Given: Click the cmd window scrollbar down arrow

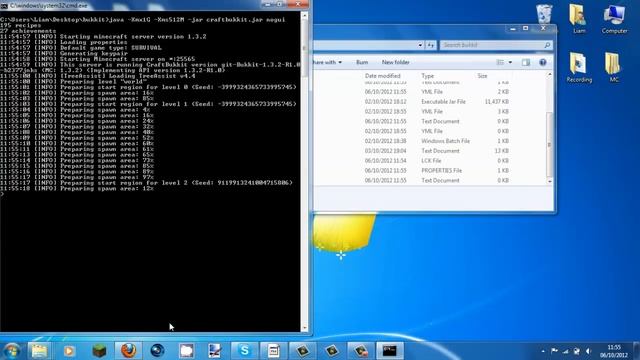Looking at the screenshot, I should click(304, 328).
